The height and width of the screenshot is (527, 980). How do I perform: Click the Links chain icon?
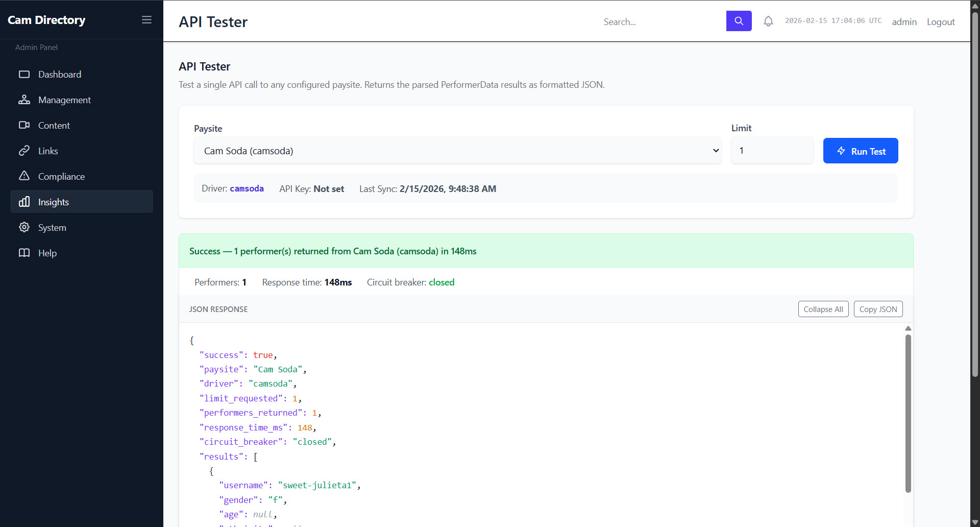tap(24, 151)
